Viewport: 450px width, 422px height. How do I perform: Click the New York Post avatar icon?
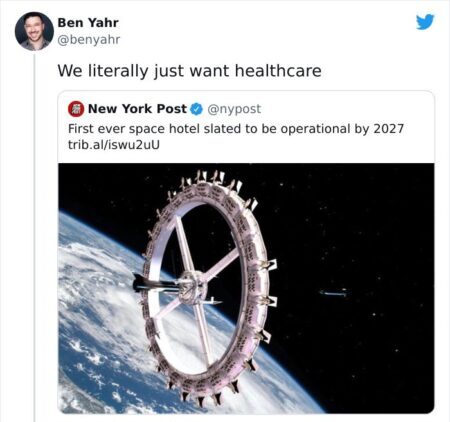click(76, 109)
